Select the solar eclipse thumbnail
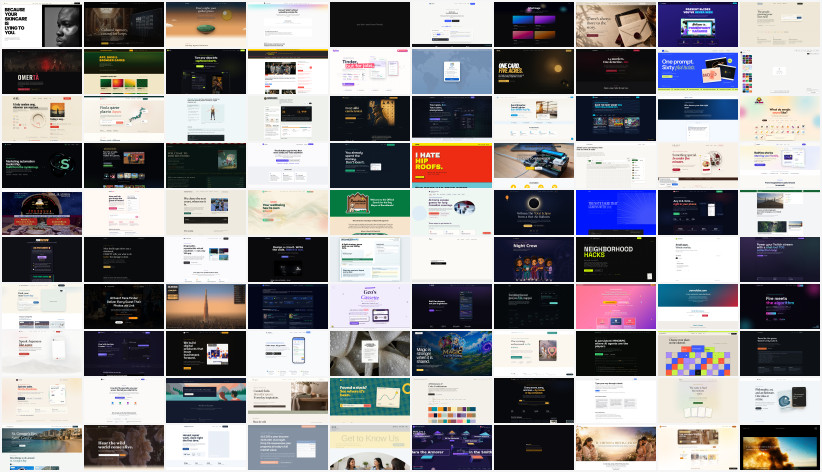 pos(534,212)
